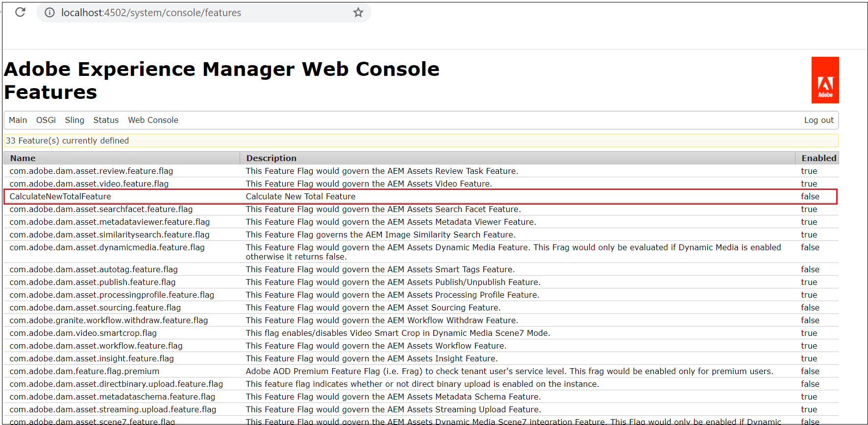Click com.adobe.dam.asset.insight.feature.flag name
Screen dimensions: 868x425
[x=92, y=358]
